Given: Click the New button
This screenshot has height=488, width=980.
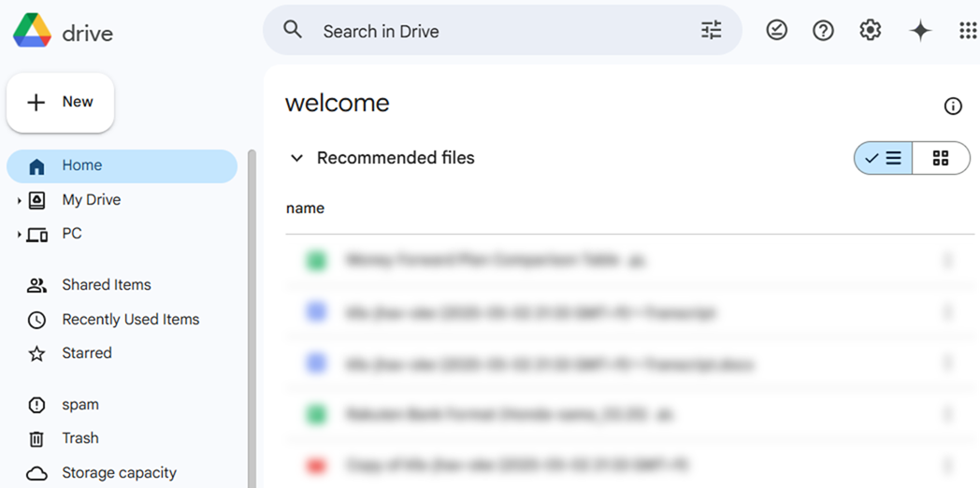Looking at the screenshot, I should (60, 103).
